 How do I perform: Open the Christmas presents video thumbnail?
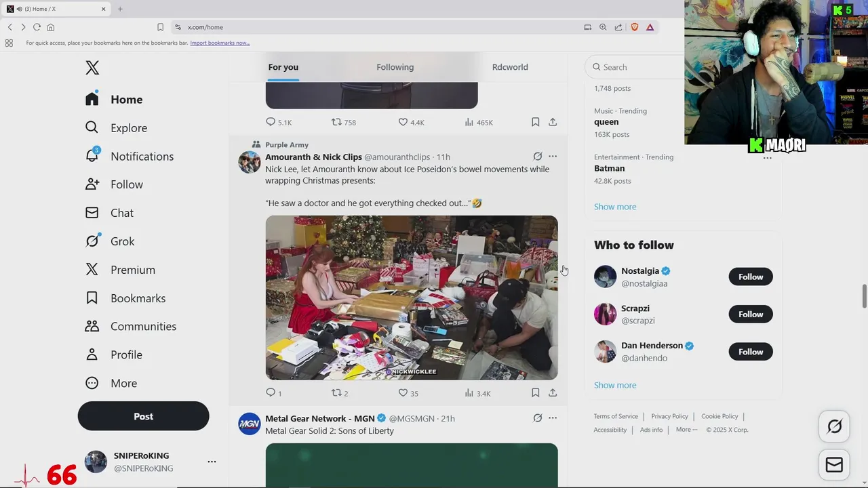pos(412,298)
